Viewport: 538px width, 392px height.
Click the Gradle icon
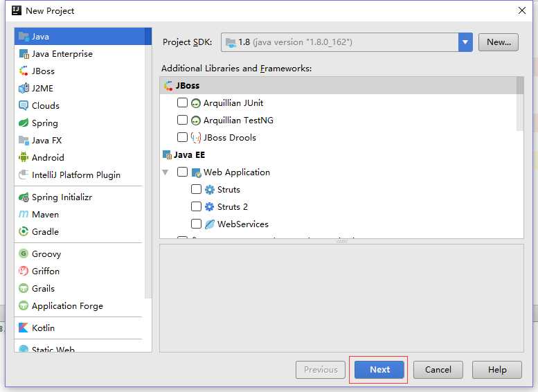(24, 231)
